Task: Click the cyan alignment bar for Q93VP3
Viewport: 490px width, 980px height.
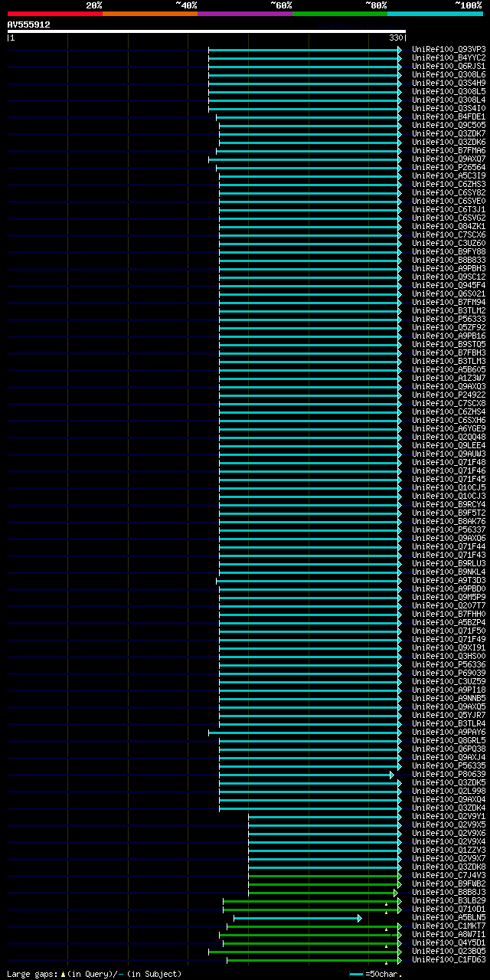Action: pyautogui.click(x=305, y=50)
